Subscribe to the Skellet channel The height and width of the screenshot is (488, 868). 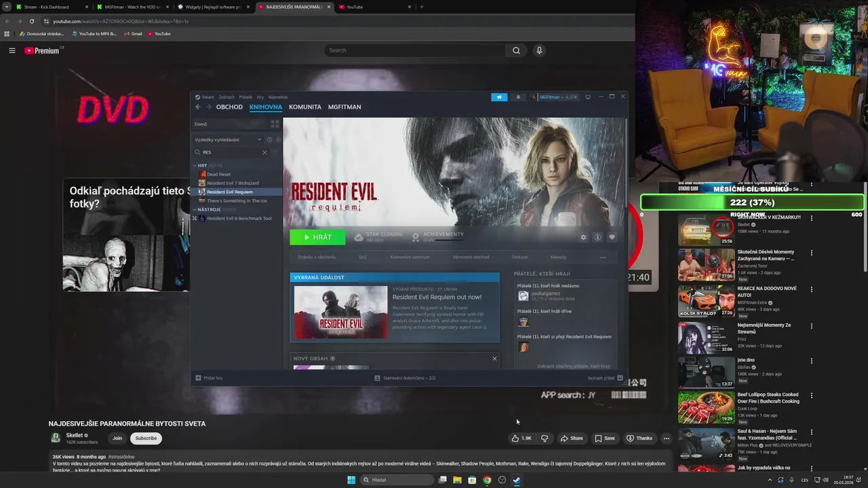tap(146, 439)
